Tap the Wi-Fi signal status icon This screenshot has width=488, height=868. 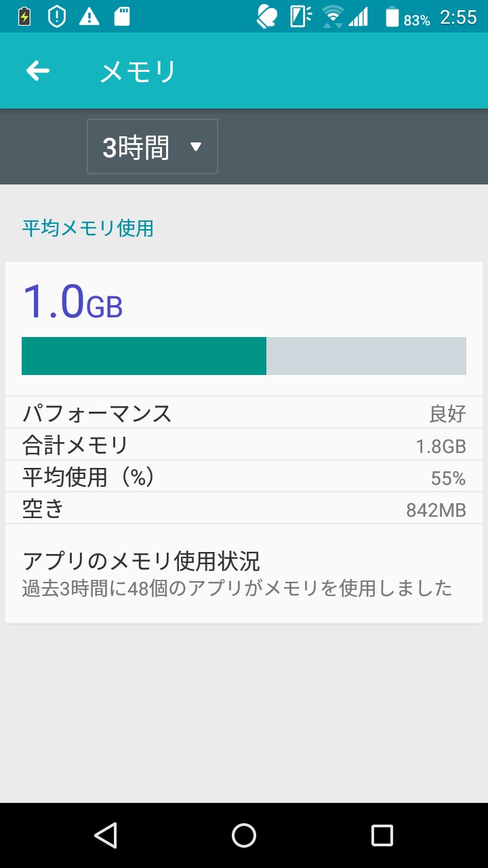332,17
